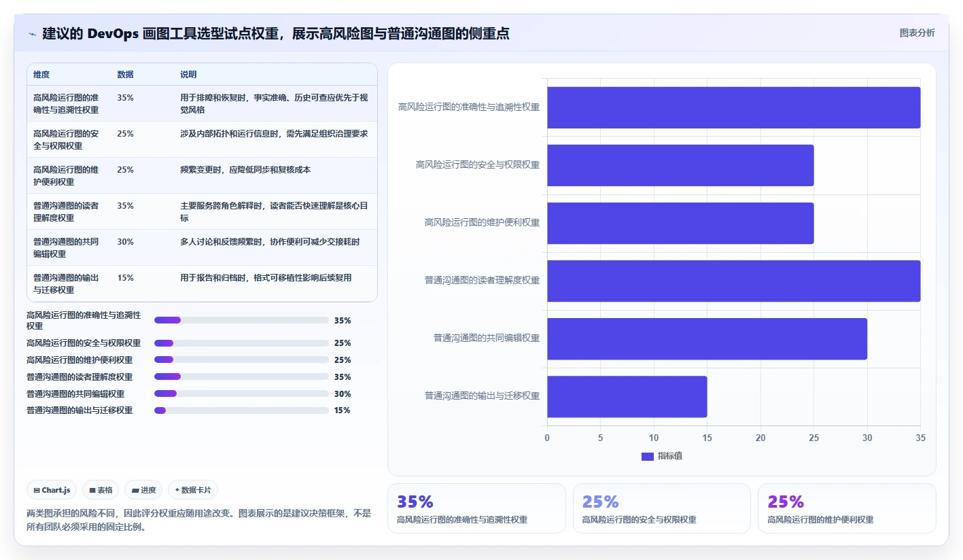Image resolution: width=963 pixels, height=560 pixels.
Task: Select the 进度 chip
Action: pyautogui.click(x=143, y=490)
